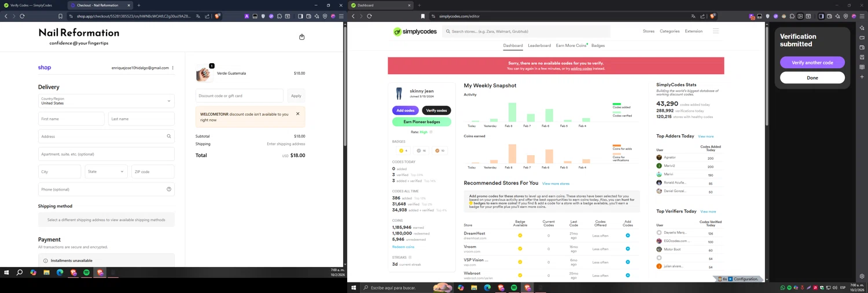
Task: Switch to the Verify Codes — SimplyCodes tab
Action: coord(32,5)
